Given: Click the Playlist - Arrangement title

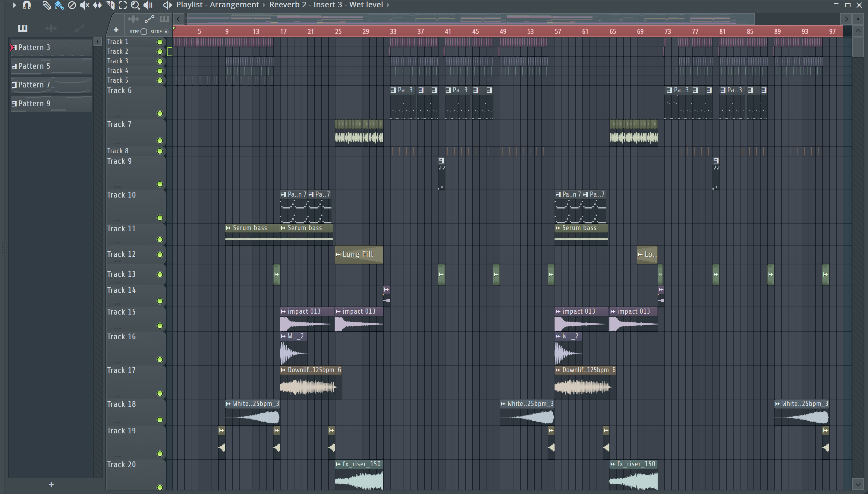Looking at the screenshot, I should [x=218, y=5].
